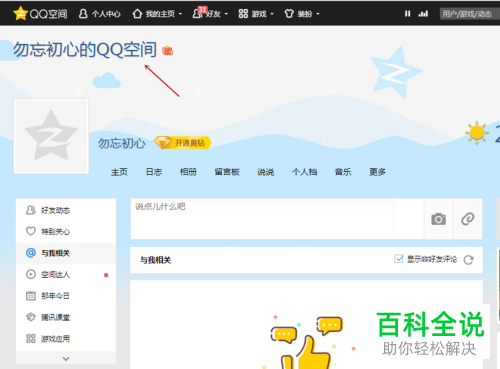Add photo with the camera icon
The image size is (500, 369).
pyautogui.click(x=438, y=219)
